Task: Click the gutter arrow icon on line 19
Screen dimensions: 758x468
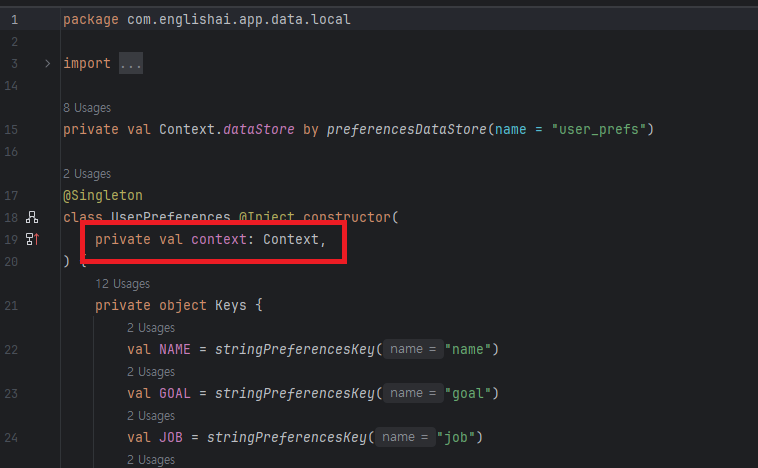Action: coord(32,239)
